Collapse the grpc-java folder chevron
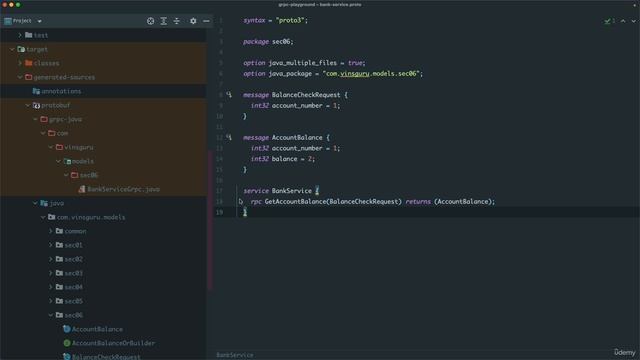640x360 pixels. [36, 119]
